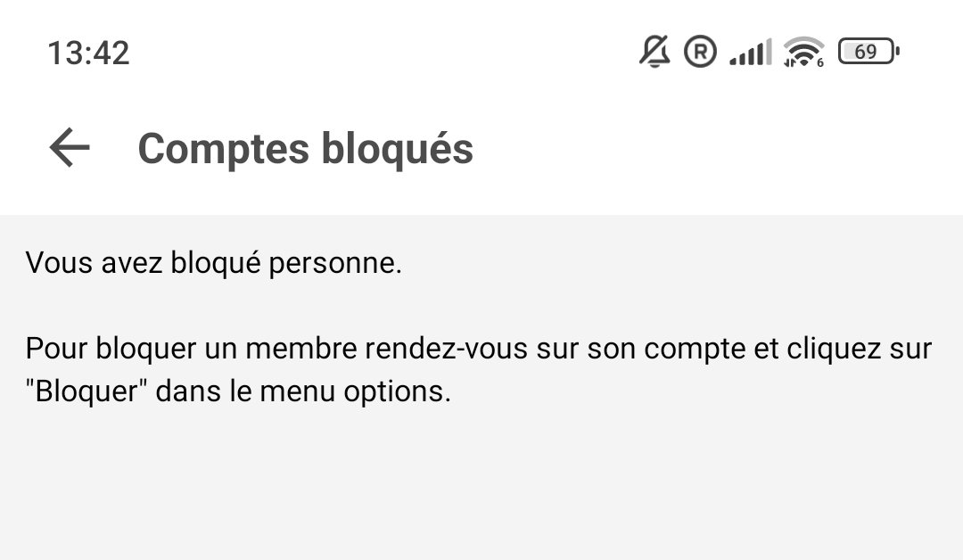
Task: Tap the 13:42 clock in status bar
Action: 88,53
